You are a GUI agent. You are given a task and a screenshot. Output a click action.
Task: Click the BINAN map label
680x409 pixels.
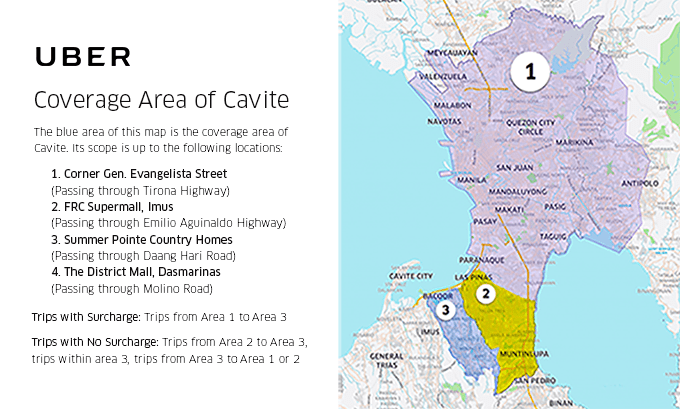click(561, 404)
